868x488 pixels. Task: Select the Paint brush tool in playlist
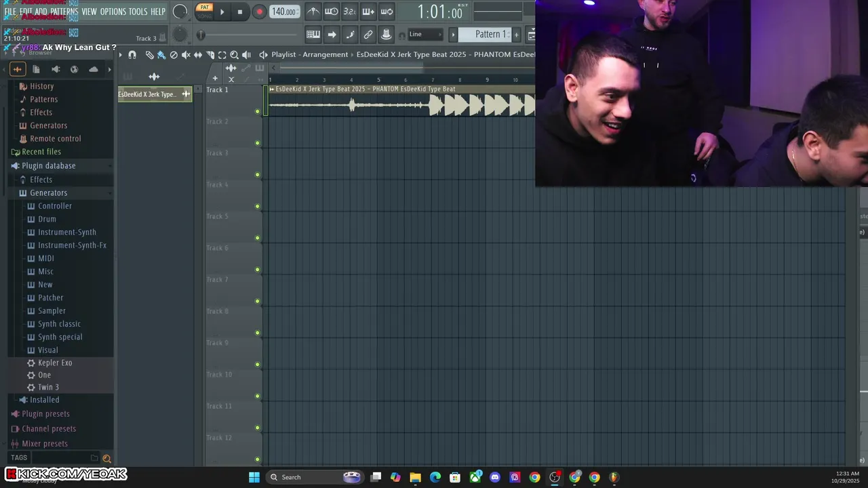coord(161,55)
